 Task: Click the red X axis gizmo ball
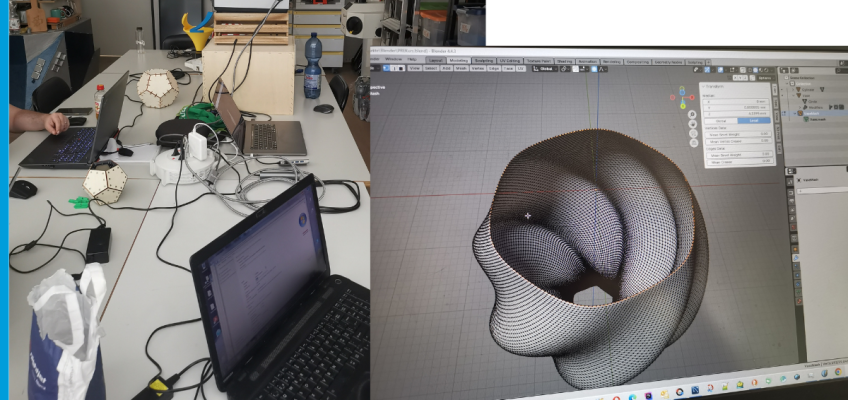(x=692, y=97)
